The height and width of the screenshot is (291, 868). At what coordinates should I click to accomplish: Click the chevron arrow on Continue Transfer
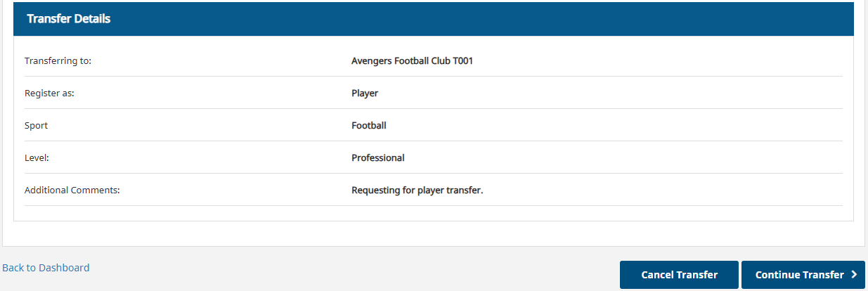click(854, 275)
